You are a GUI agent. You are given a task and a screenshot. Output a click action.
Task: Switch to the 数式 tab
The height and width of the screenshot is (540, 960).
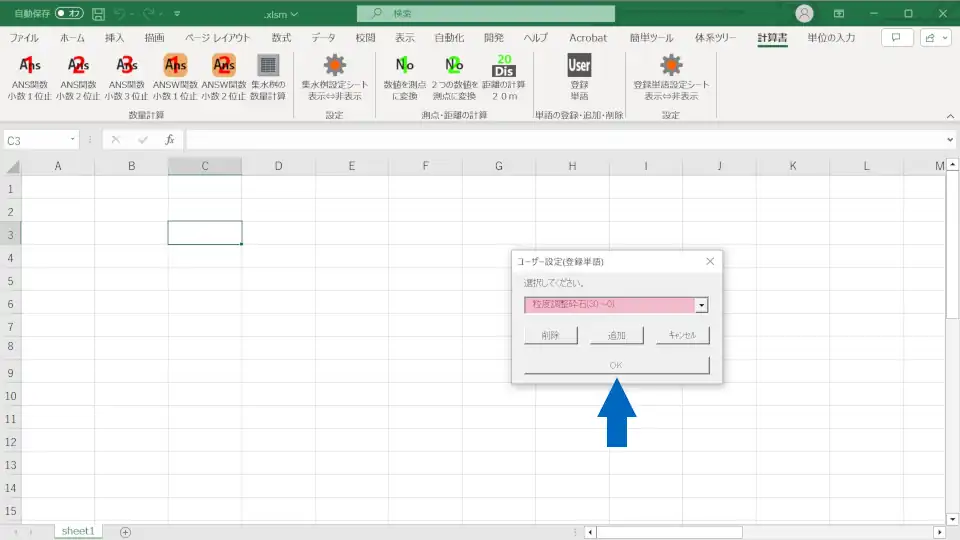tap(282, 38)
